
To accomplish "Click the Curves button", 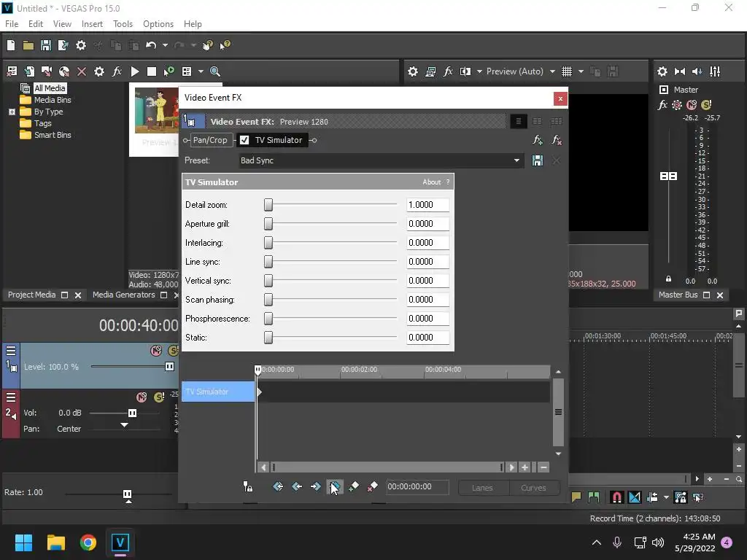I will coord(533,488).
